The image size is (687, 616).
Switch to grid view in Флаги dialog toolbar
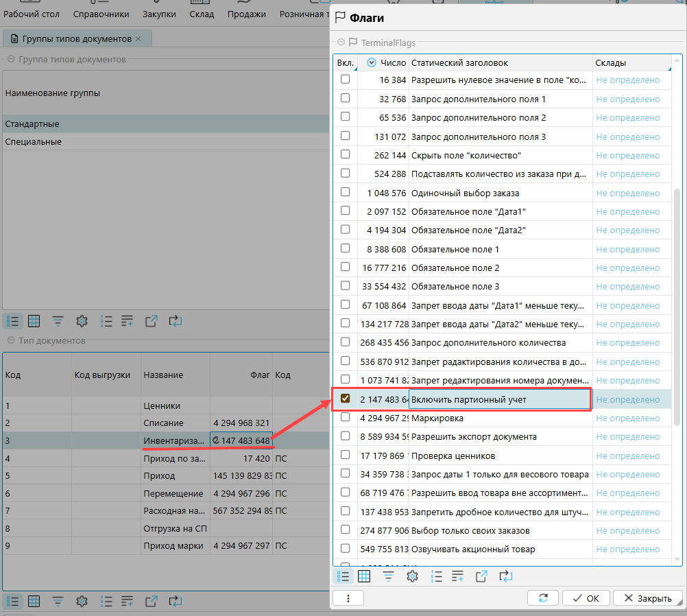[x=365, y=576]
